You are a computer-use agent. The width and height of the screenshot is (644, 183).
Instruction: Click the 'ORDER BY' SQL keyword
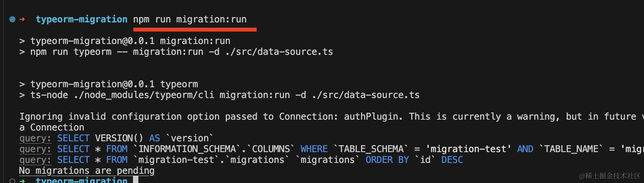(387, 160)
